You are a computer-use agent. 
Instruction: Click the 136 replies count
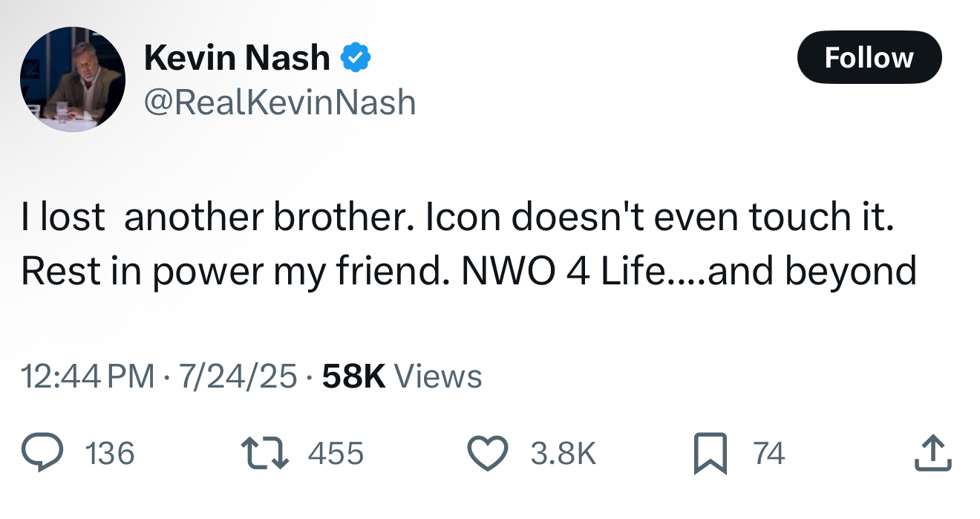[x=110, y=454]
